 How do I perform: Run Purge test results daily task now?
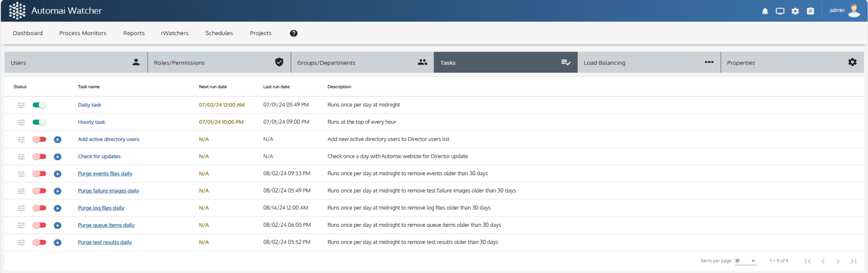click(57, 243)
